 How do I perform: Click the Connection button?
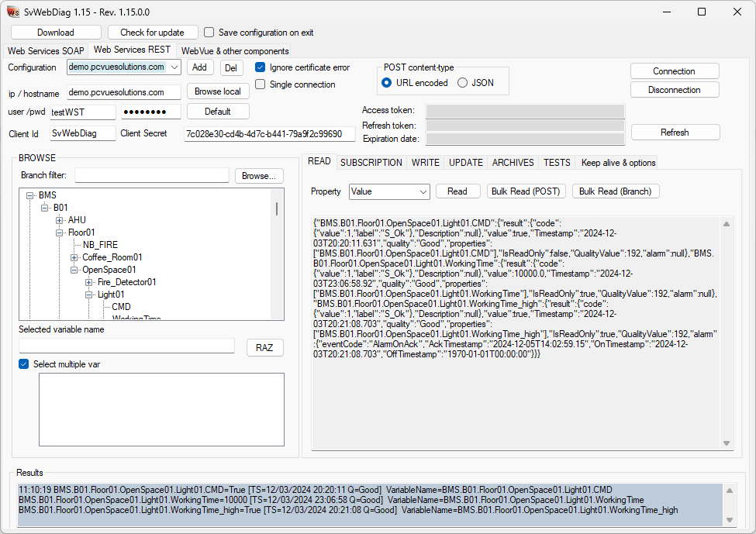(x=674, y=71)
